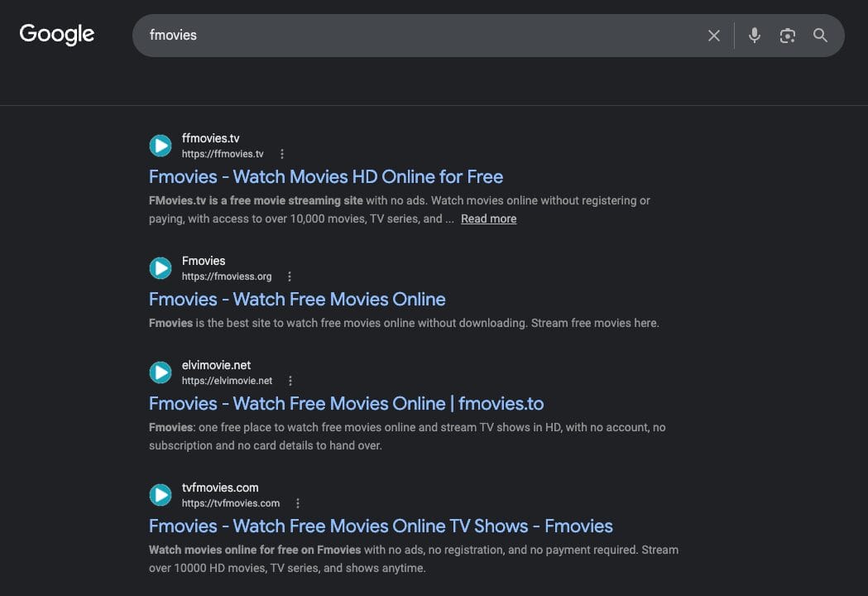Click the favicon beside elvimovie.net
This screenshot has height=596, width=868.
161,372
